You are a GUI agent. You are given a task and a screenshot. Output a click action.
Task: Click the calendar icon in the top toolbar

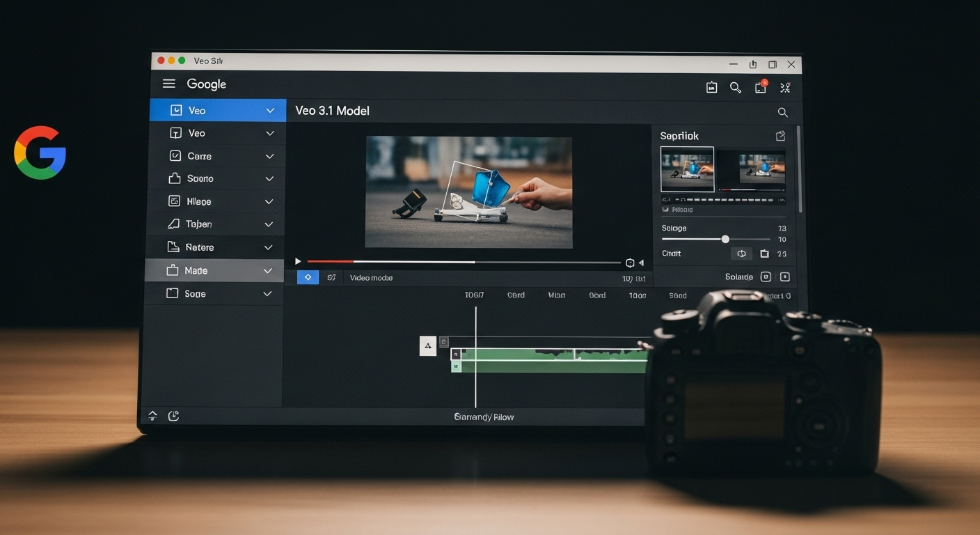click(x=711, y=87)
